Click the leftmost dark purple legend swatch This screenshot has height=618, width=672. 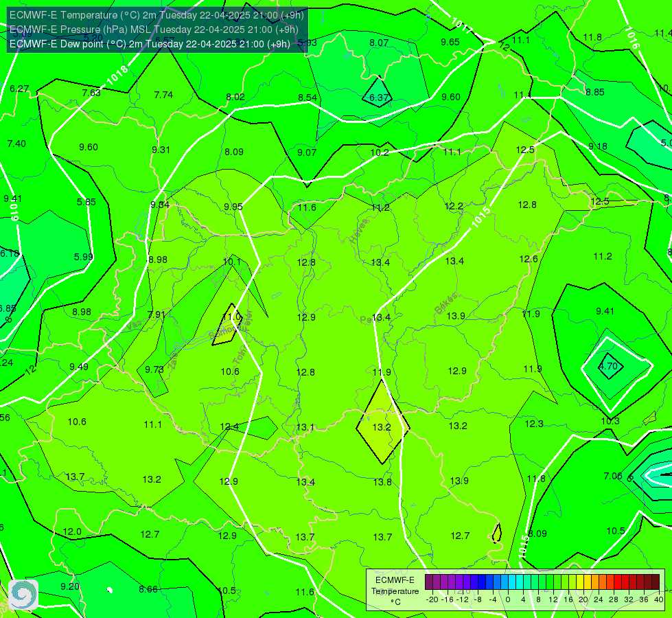pos(429,582)
